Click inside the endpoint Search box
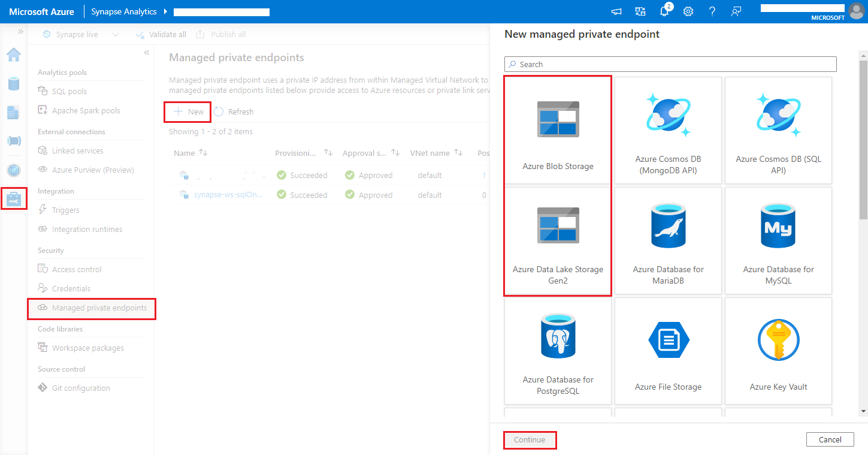 (x=670, y=64)
